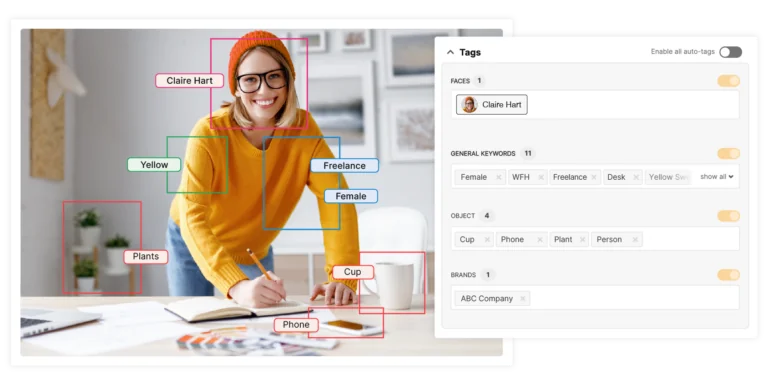
Task: Remove the Freelance keyword tag
Action: (594, 177)
